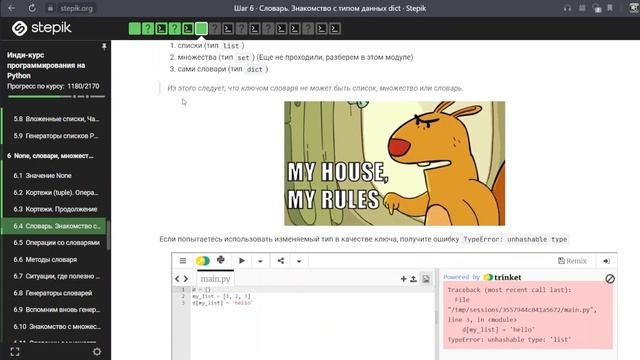Open lesson 6.6 Методы словаря
The image size is (640, 360).
point(45,260)
